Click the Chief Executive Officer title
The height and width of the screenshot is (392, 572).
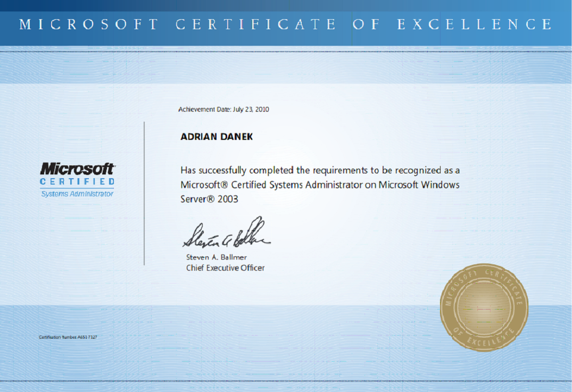point(225,268)
